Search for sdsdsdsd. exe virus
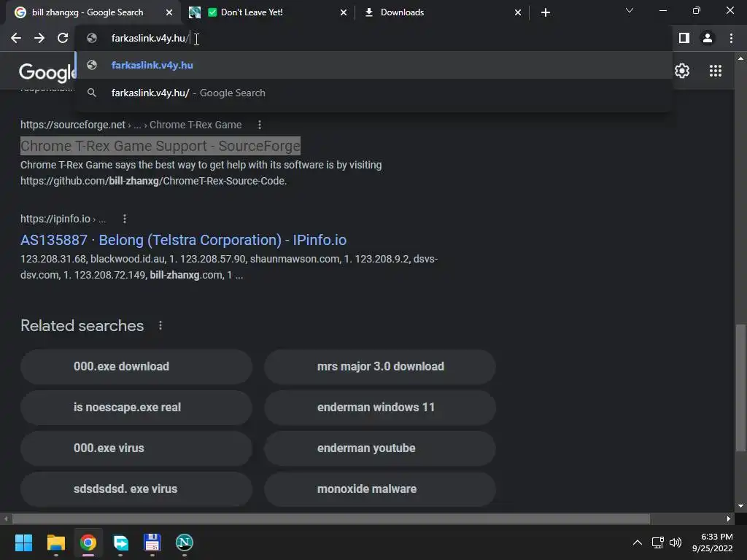 [x=136, y=489]
